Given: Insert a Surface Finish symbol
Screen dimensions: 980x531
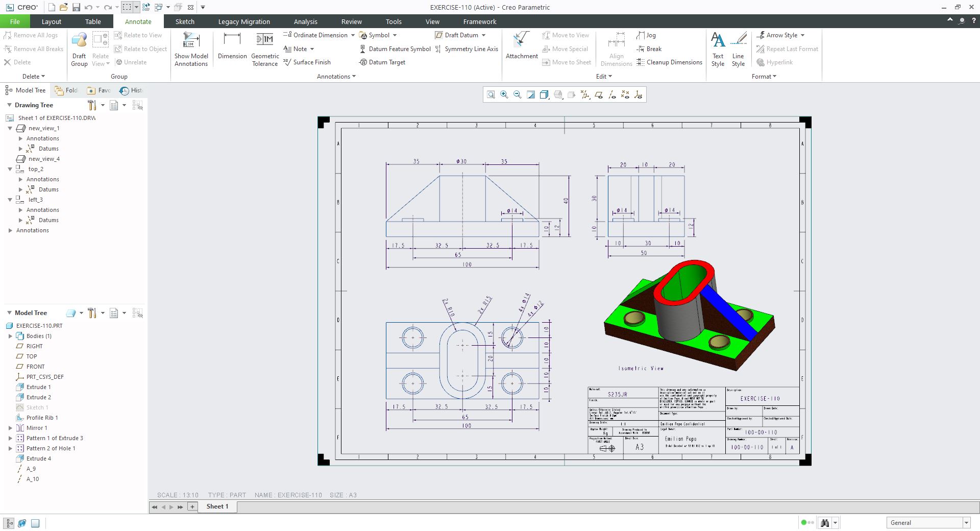Looking at the screenshot, I should pos(307,62).
